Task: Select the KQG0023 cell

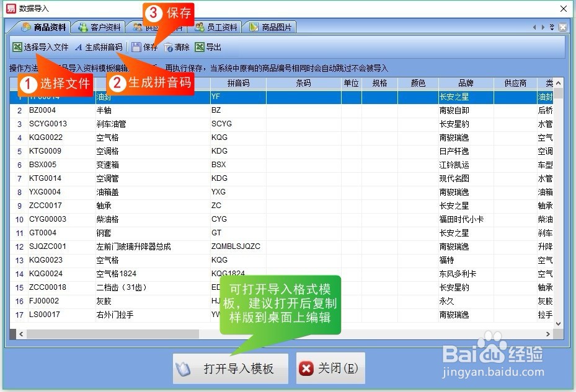Action: pyautogui.click(x=61, y=260)
